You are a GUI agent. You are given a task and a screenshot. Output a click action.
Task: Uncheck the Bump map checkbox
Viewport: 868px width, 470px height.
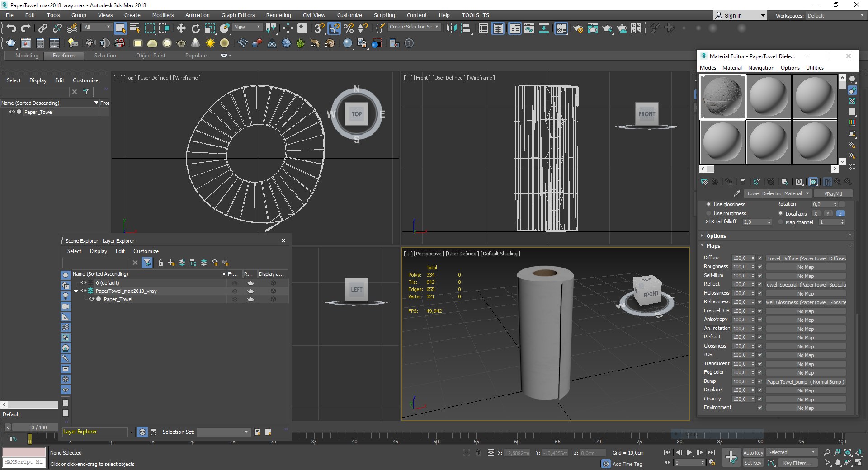click(760, 381)
